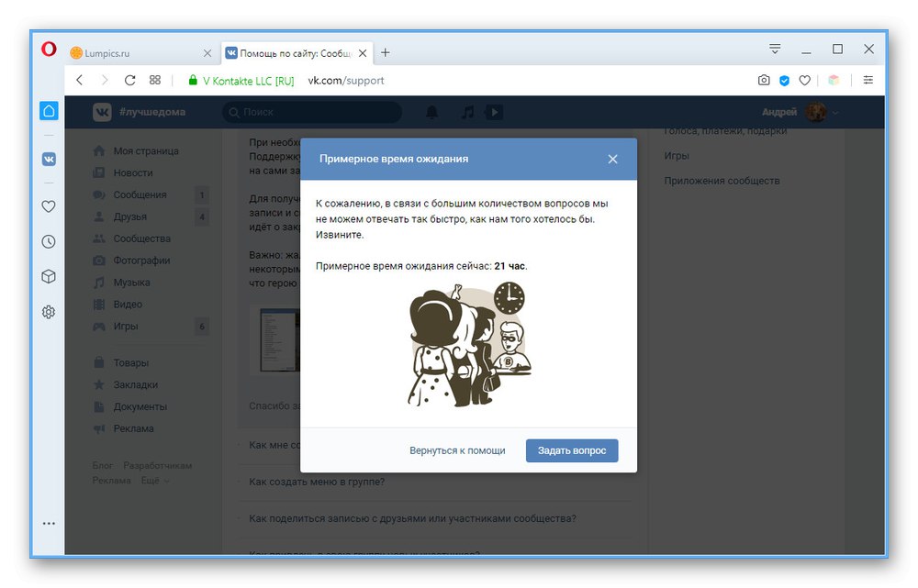Click the blue shield ad-blocker icon
Image resolution: width=918 pixels, height=588 pixels.
tap(785, 81)
